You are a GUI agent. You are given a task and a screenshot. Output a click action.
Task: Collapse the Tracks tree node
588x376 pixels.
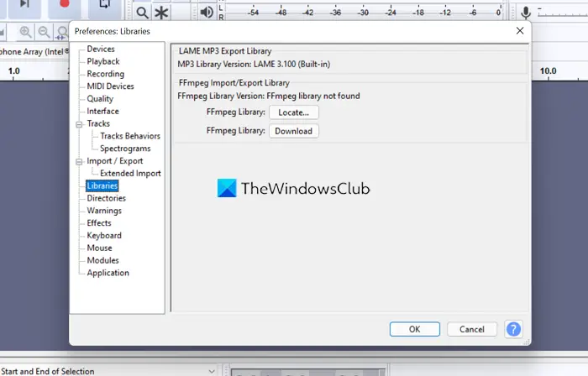[x=79, y=124]
